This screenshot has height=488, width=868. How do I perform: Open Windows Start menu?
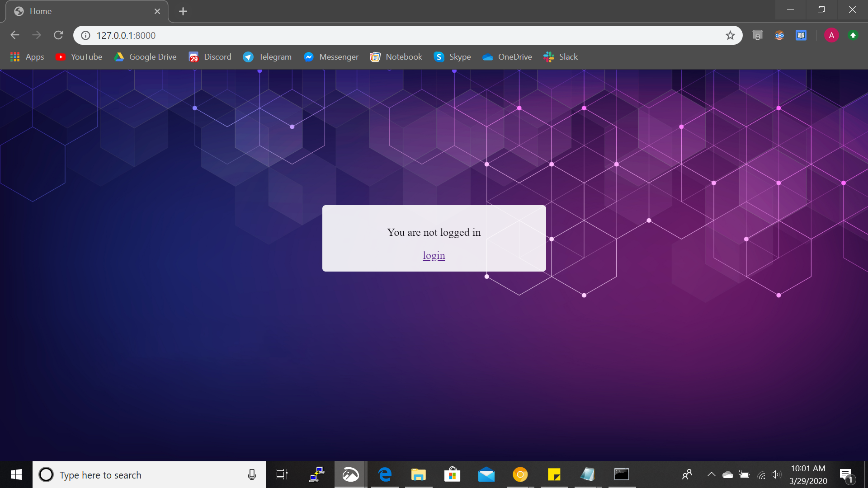pyautogui.click(x=16, y=474)
